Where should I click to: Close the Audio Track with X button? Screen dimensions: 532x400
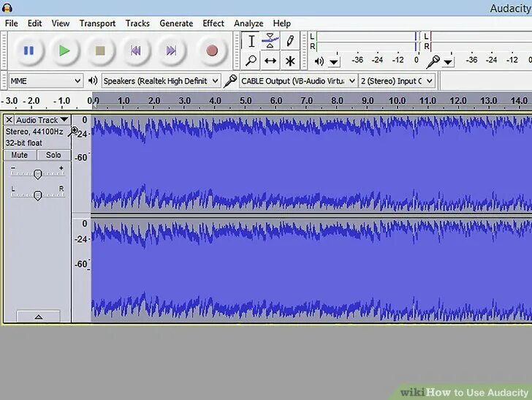click(x=9, y=120)
